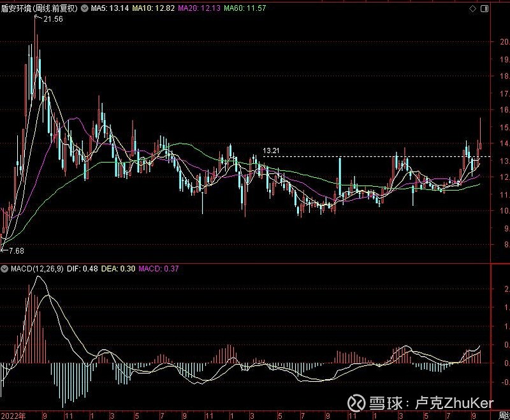Image resolution: width=510 pixels, height=420 pixels.
Task: Click the MA20: 12.13 indicator label
Action: pos(199,8)
